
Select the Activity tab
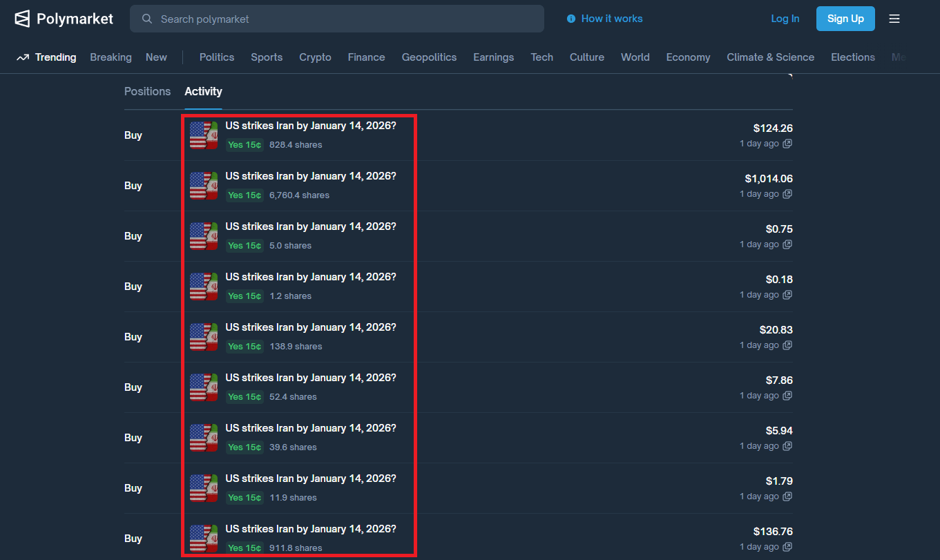(x=203, y=91)
